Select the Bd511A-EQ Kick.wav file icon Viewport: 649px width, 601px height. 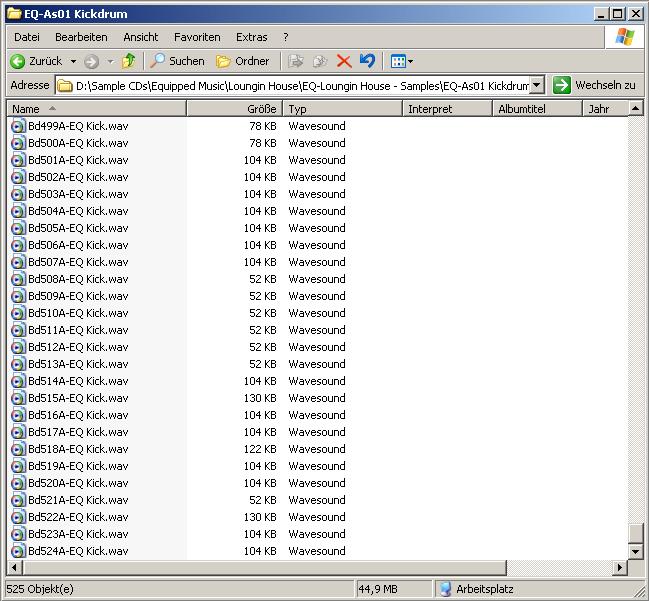coord(18,330)
